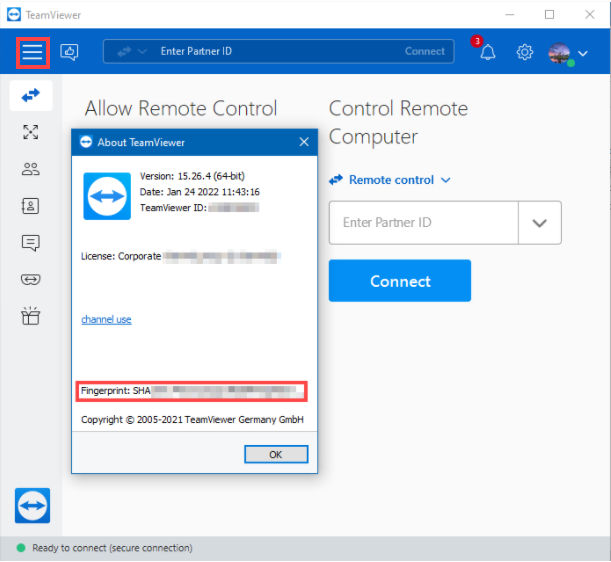611x562 pixels.
Task: Click OK in About TeamViewer dialog
Action: click(x=276, y=454)
